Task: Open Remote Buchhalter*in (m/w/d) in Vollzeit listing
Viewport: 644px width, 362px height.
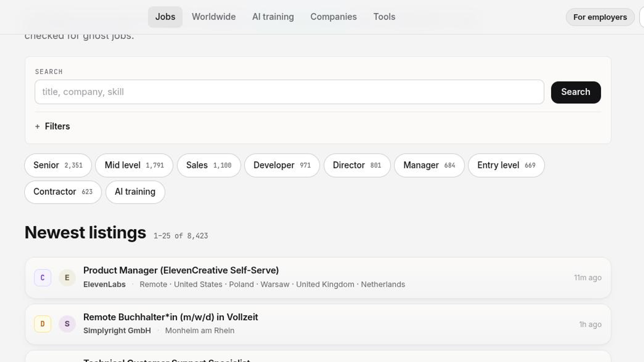Action: pos(171,317)
